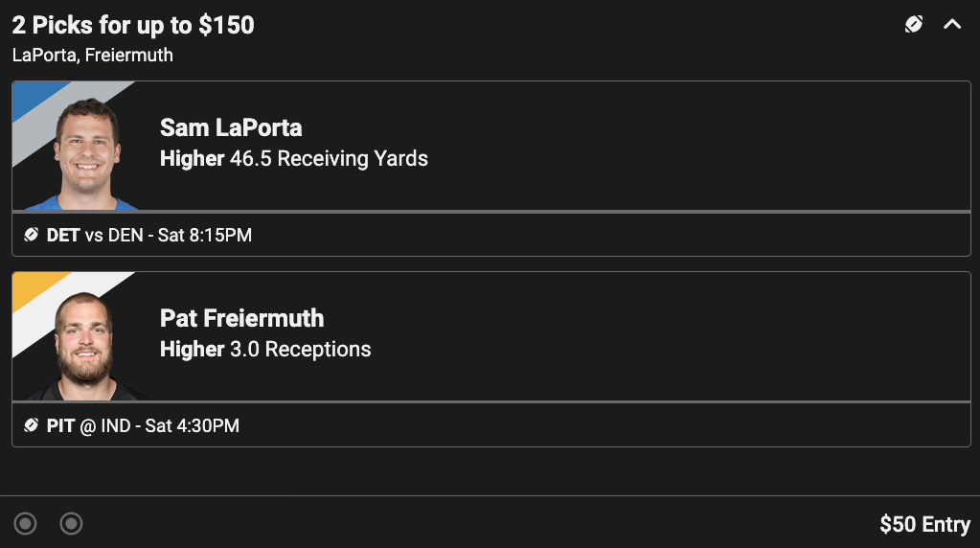Click Sam LaPorta's headshot photo
Viewport: 980px width, 548px height.
tap(86, 153)
